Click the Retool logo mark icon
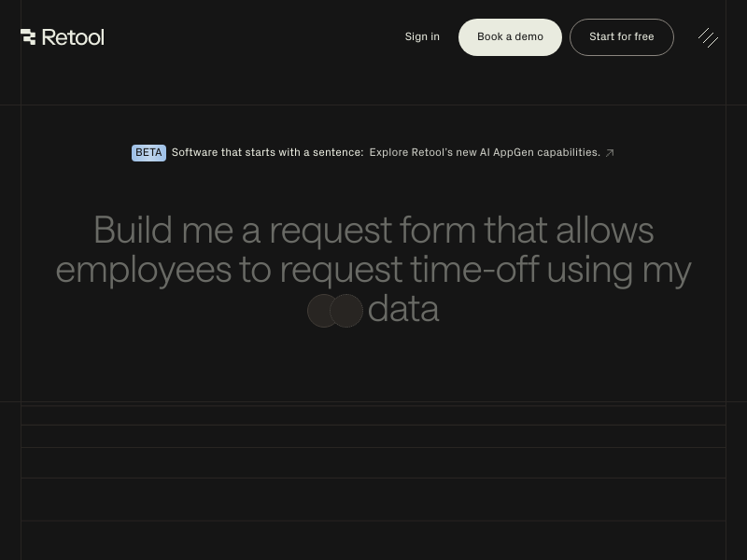This screenshot has height=560, width=747. (x=28, y=37)
